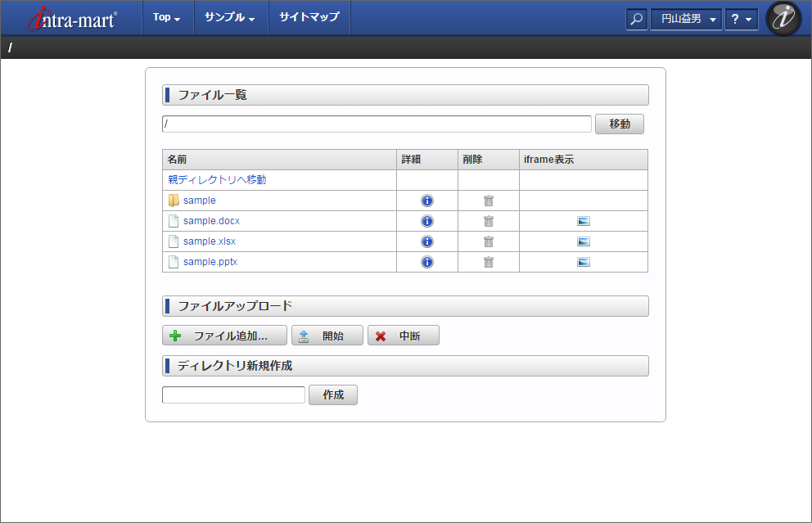Delete sample.xlsx via trash icon

[489, 241]
